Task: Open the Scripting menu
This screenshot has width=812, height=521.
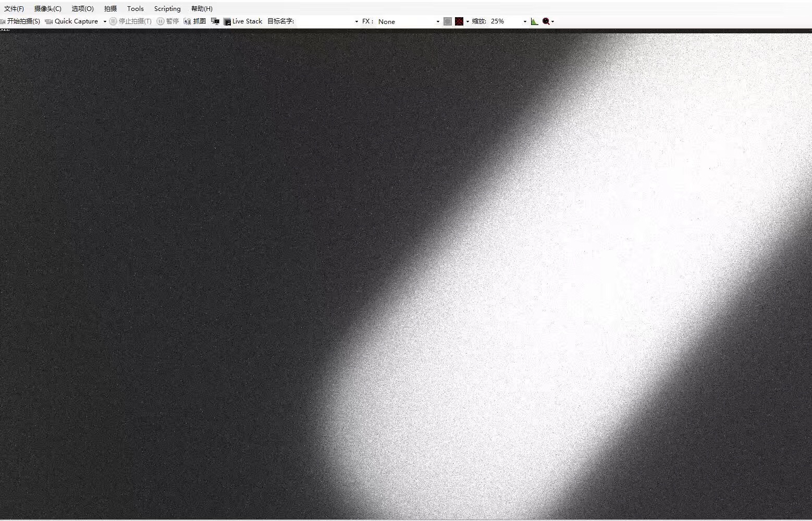Action: click(167, 9)
